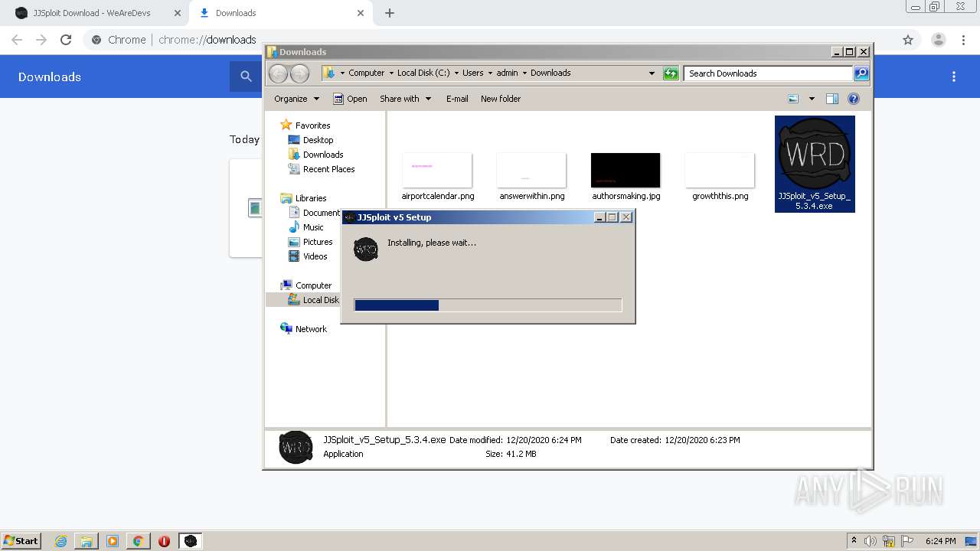This screenshot has height=551, width=980.
Task: Open the Music library
Action: coord(306,227)
